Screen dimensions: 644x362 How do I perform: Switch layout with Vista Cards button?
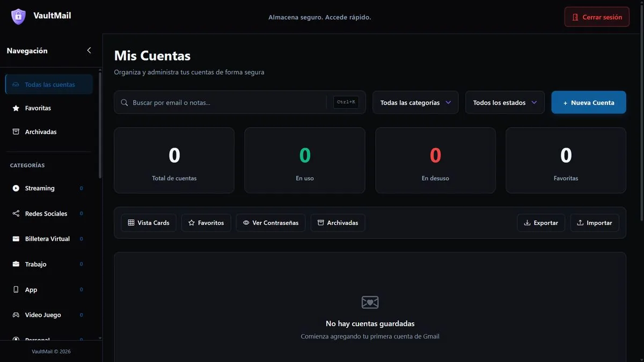(x=149, y=223)
